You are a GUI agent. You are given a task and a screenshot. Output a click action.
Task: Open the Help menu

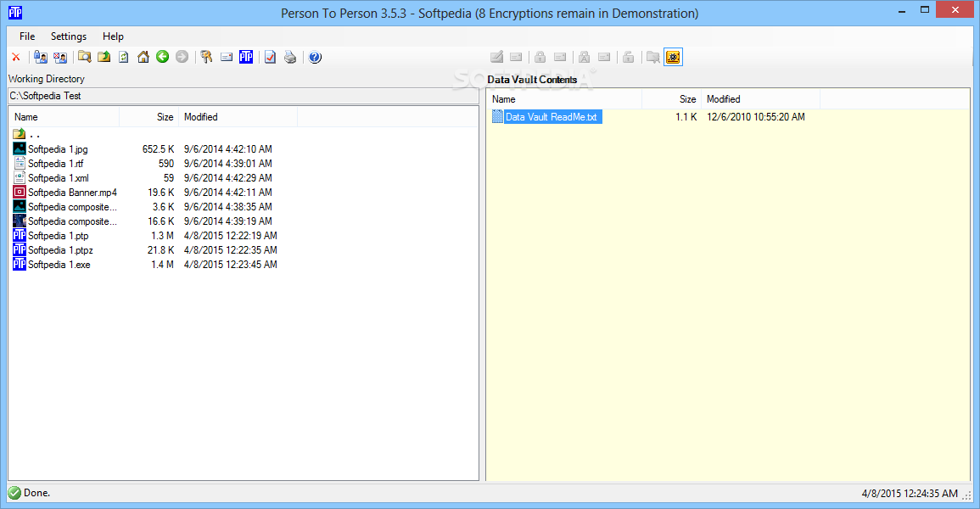113,36
